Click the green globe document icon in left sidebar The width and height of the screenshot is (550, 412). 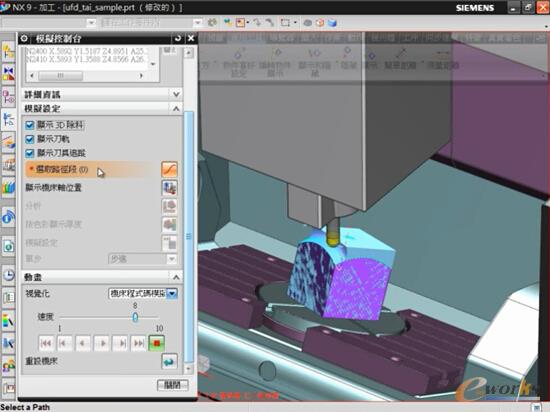point(8,246)
